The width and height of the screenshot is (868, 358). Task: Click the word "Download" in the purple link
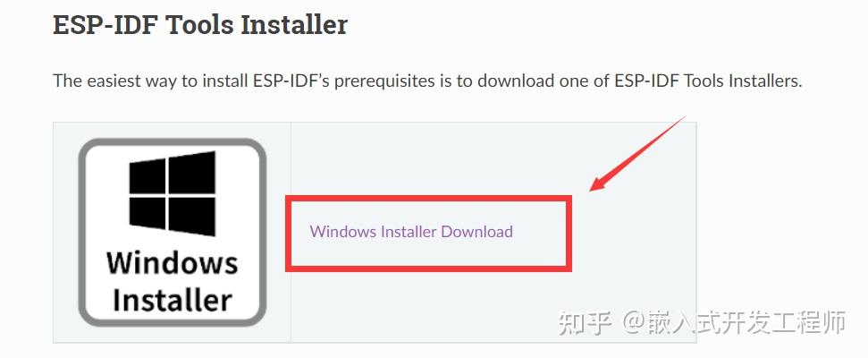click(x=476, y=232)
